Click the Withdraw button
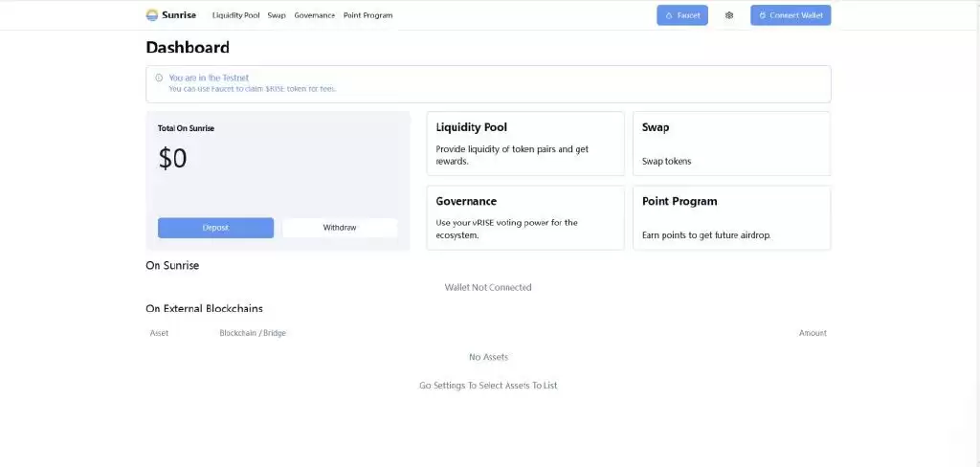The height and width of the screenshot is (467, 980). tap(340, 228)
